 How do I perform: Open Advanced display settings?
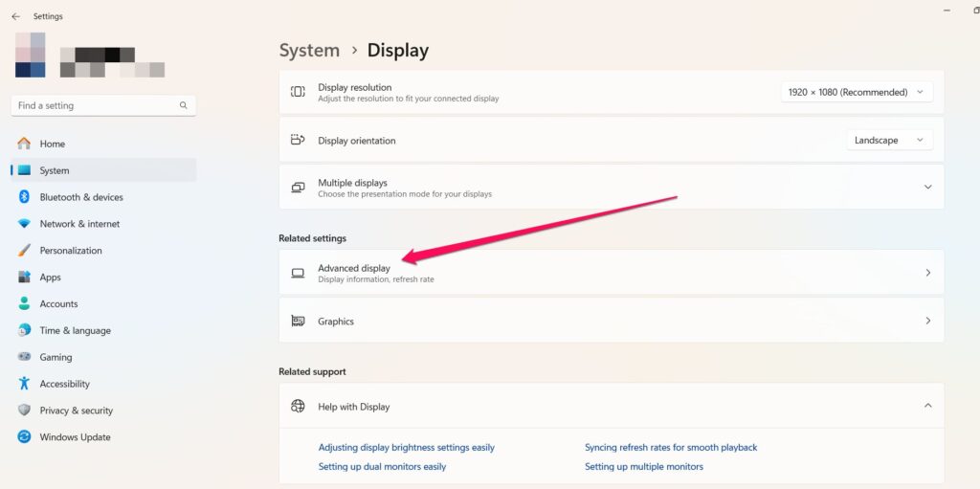point(611,273)
